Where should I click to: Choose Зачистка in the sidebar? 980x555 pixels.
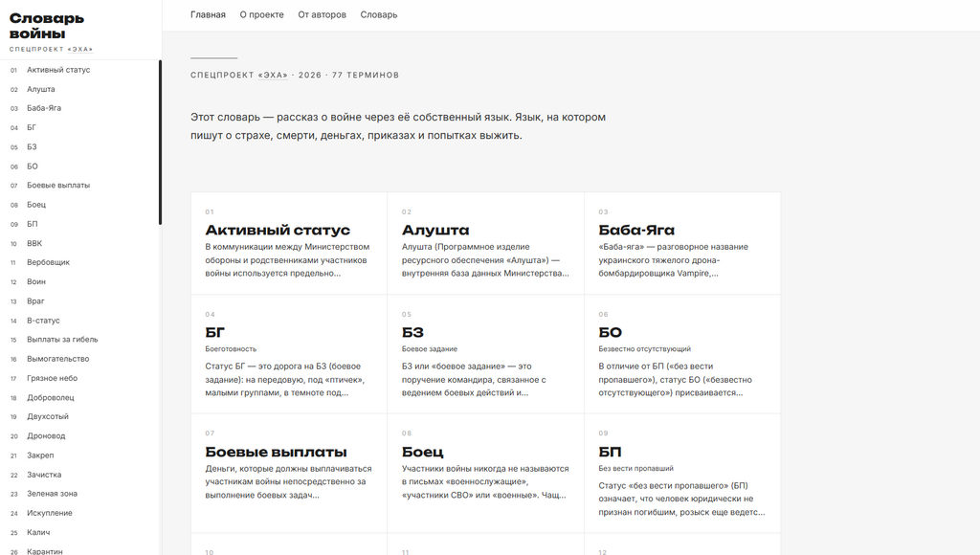coord(44,475)
